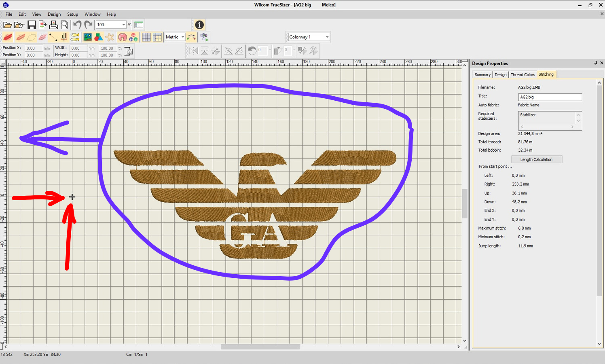This screenshot has height=364, width=605.
Task: Click the pink product/fabric display icon
Action: [x=123, y=37]
